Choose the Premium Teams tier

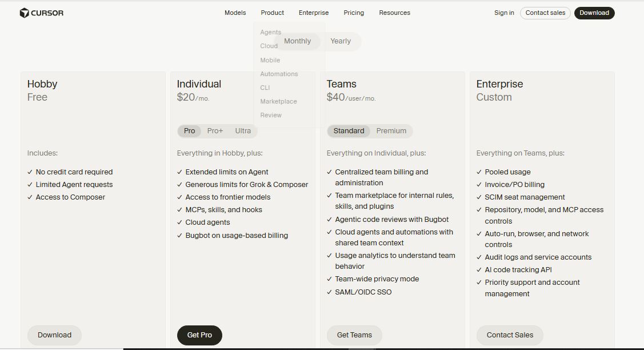click(391, 131)
